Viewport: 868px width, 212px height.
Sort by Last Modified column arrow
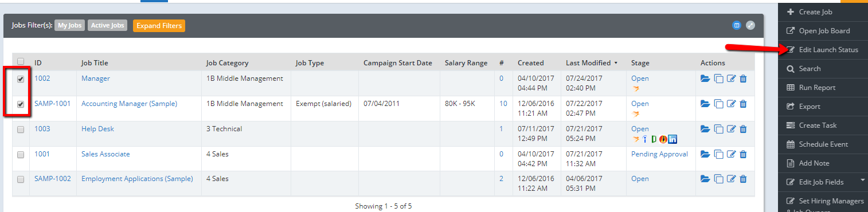point(616,63)
